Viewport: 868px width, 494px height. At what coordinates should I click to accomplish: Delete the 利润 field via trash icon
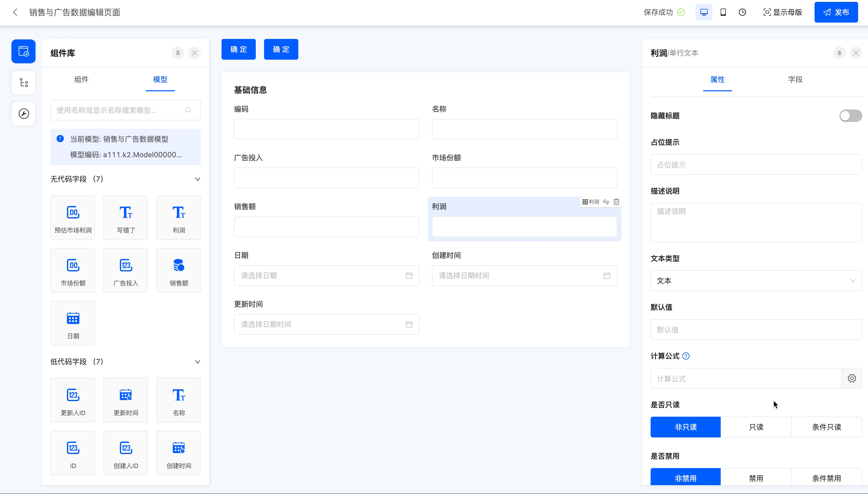pos(616,202)
